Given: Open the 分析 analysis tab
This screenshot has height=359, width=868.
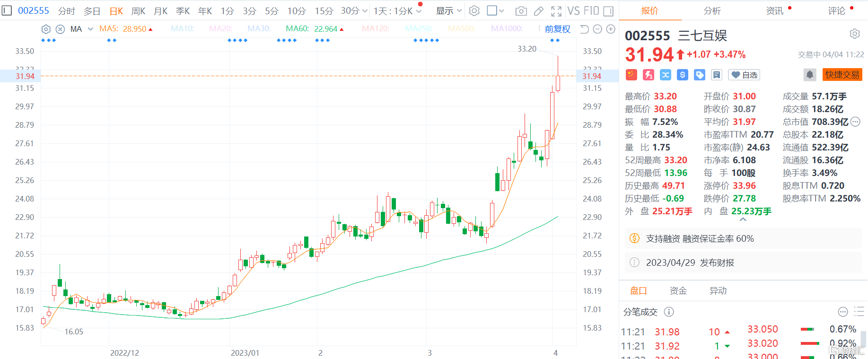Looking at the screenshot, I should [x=712, y=10].
